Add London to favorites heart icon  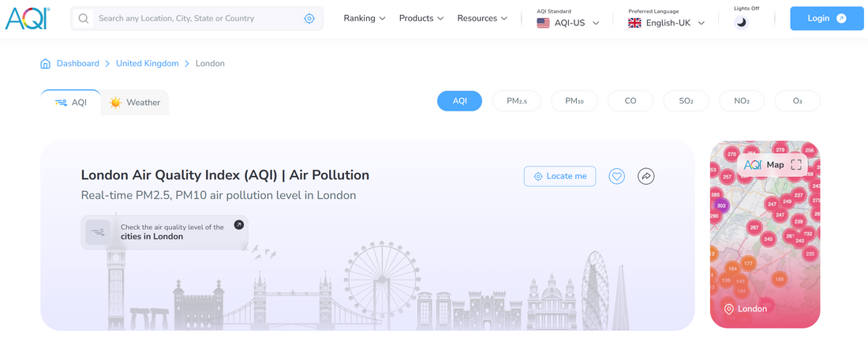tap(617, 176)
